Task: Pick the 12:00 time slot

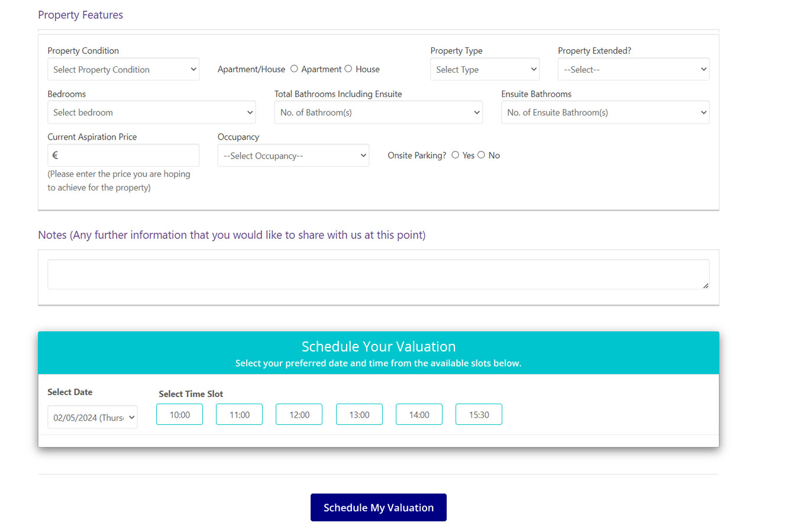Action: 299,414
